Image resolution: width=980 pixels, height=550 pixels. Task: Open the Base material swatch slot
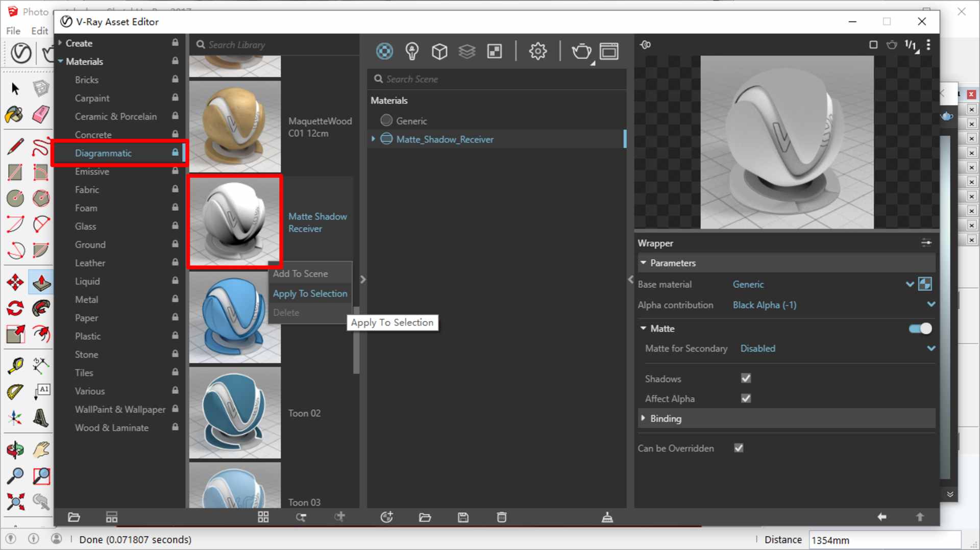(925, 284)
